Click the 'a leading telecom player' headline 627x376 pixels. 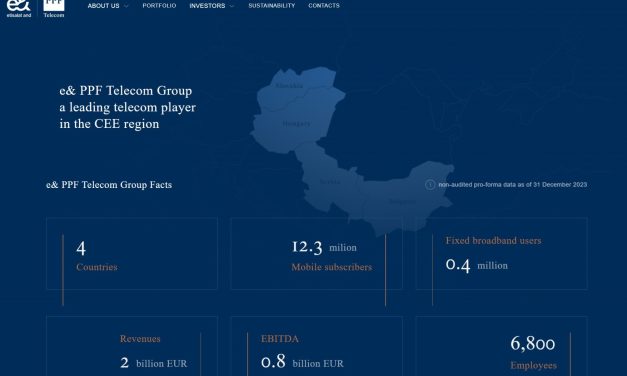point(128,107)
